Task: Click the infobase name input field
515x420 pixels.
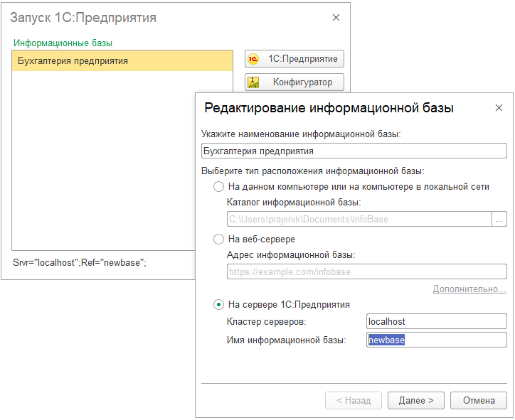Action: point(354,151)
